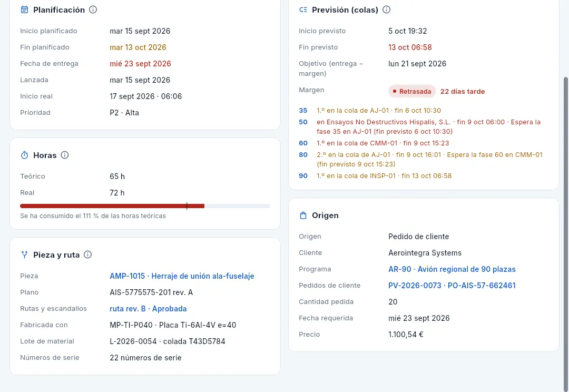
Task: Open phase 35 in the queue forecast
Action: coord(303,110)
